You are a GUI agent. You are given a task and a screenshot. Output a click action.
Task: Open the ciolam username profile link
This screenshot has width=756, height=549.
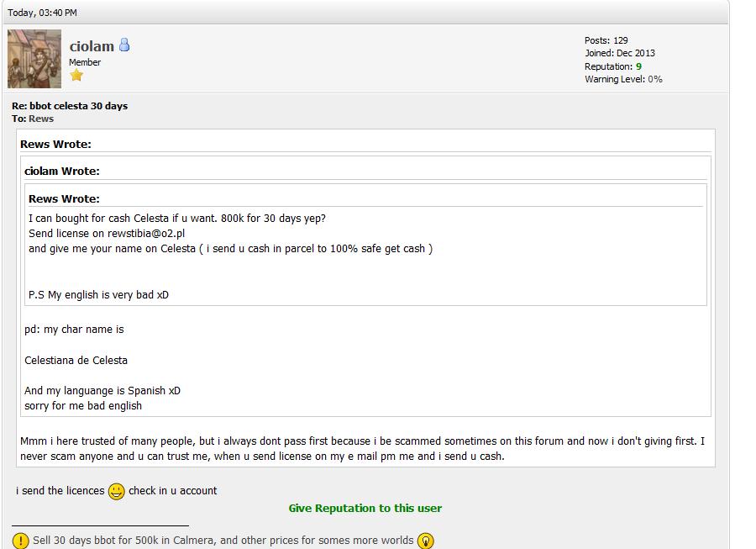91,46
